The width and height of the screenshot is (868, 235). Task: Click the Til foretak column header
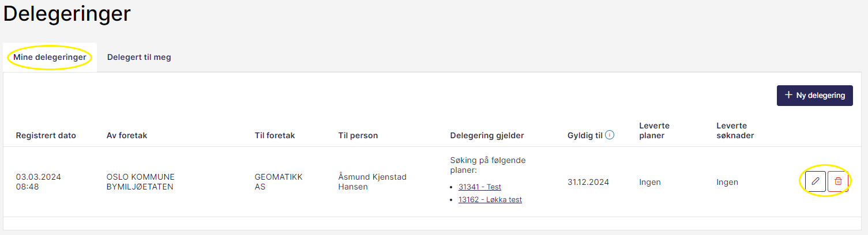(275, 136)
